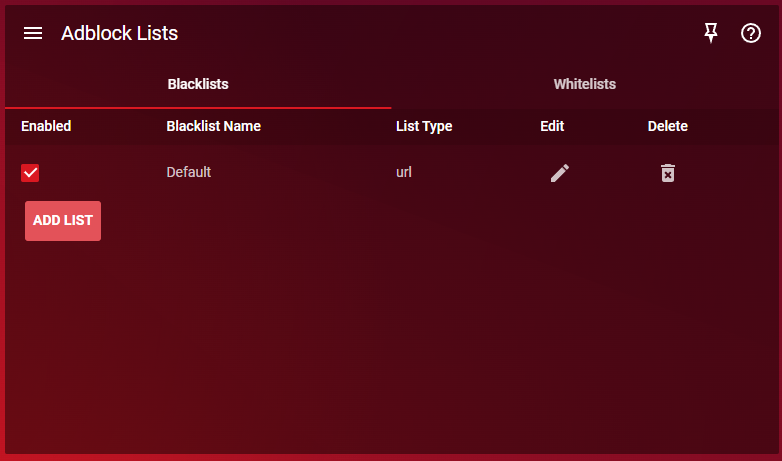Viewport: 782px width, 461px height.
Task: Open help via question mark icon
Action: 751,33
